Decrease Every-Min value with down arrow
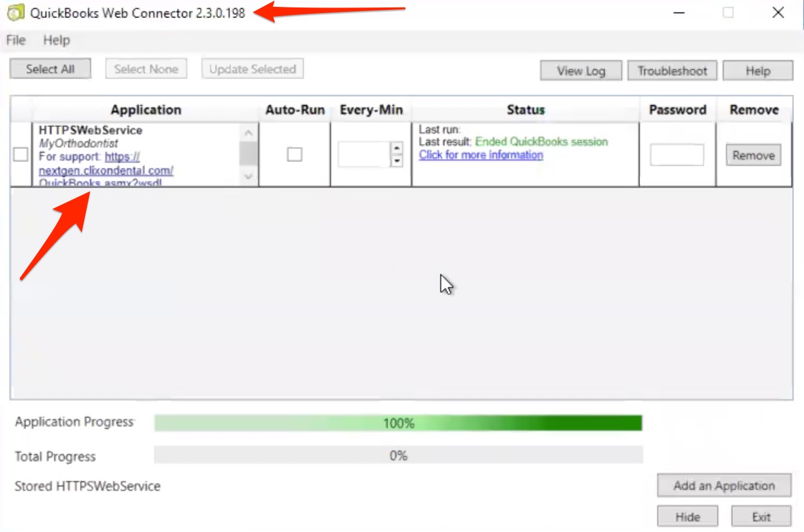Viewport: 804px width, 532px height. click(x=396, y=161)
